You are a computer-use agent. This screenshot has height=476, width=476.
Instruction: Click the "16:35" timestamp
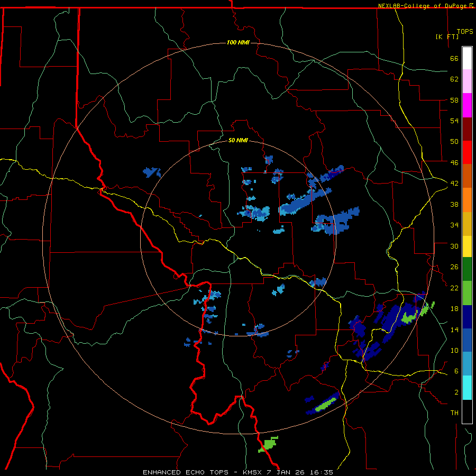[x=322, y=472]
